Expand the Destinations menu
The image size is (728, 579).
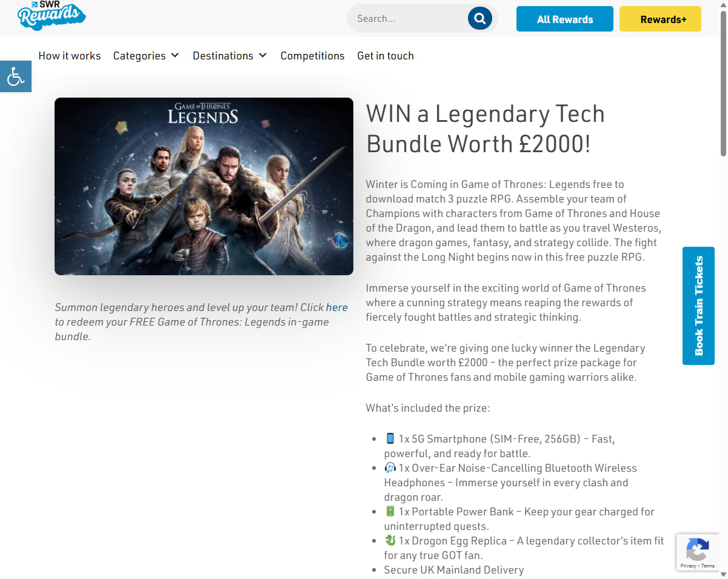230,56
